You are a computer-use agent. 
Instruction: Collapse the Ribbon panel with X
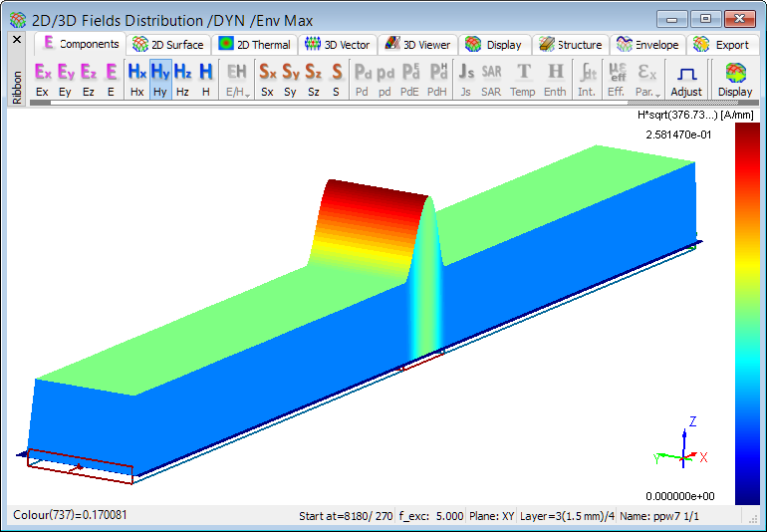pyautogui.click(x=16, y=40)
